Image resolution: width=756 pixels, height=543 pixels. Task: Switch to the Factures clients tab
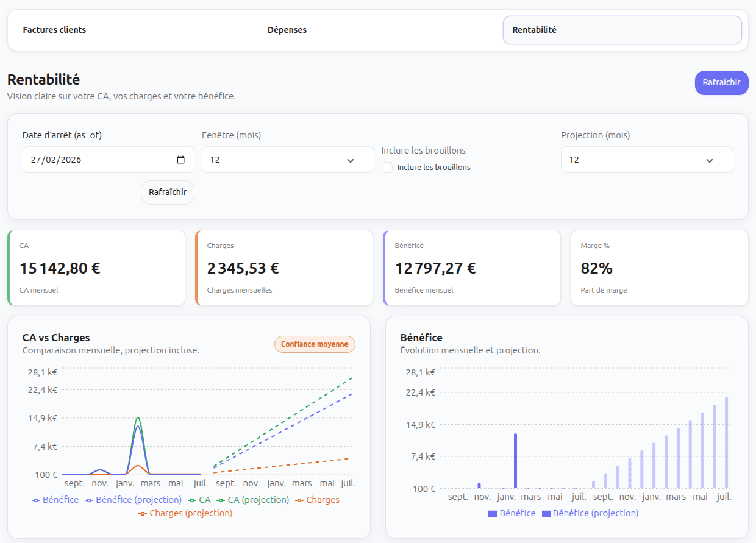(54, 29)
